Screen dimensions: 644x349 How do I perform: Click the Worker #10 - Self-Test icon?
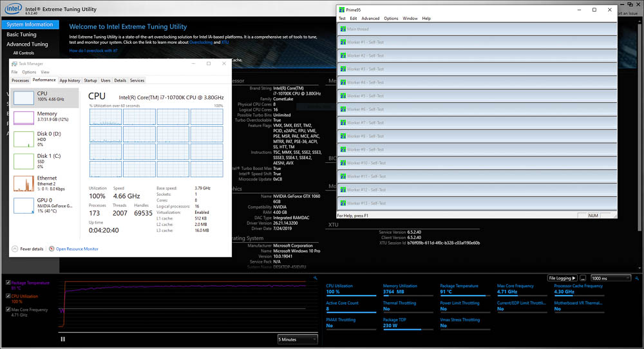pyautogui.click(x=343, y=163)
